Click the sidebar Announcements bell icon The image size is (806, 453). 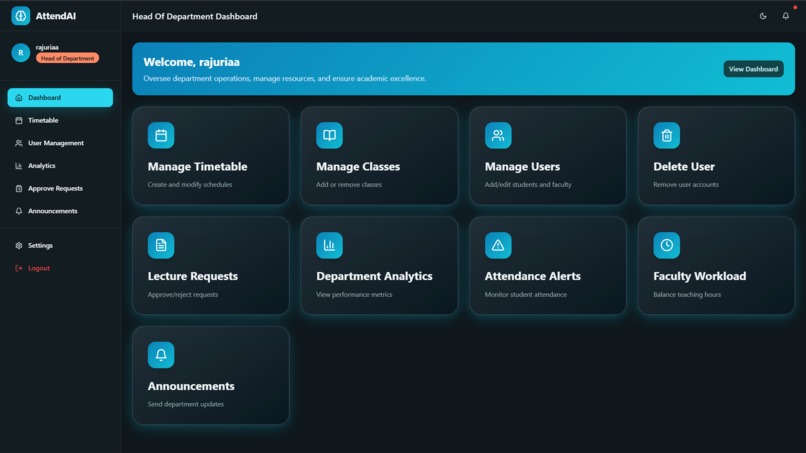point(19,211)
